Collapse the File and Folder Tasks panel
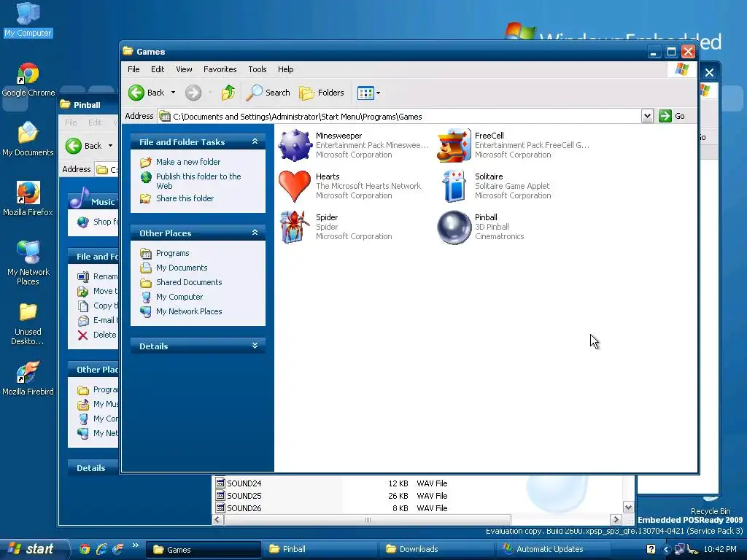The height and width of the screenshot is (560, 747). click(255, 141)
